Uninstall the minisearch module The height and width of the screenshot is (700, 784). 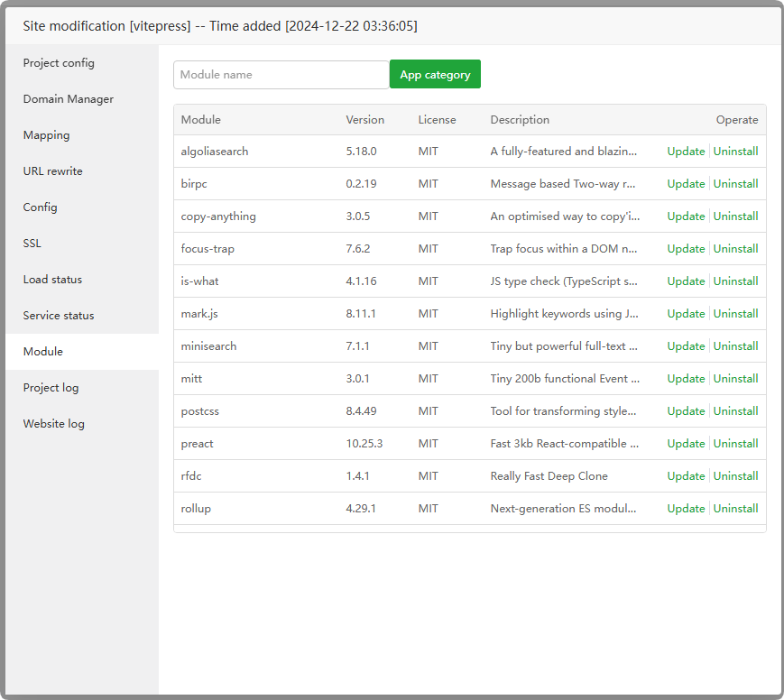pos(735,346)
